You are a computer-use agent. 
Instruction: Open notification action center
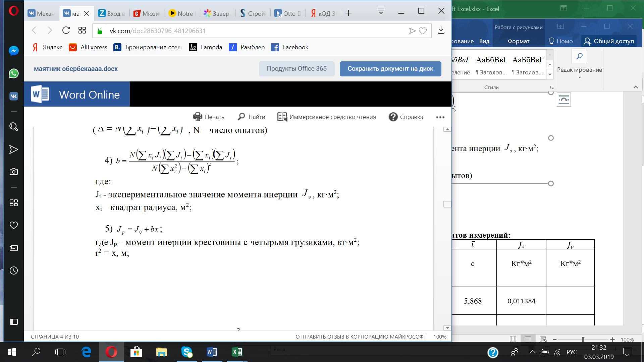[627, 352]
